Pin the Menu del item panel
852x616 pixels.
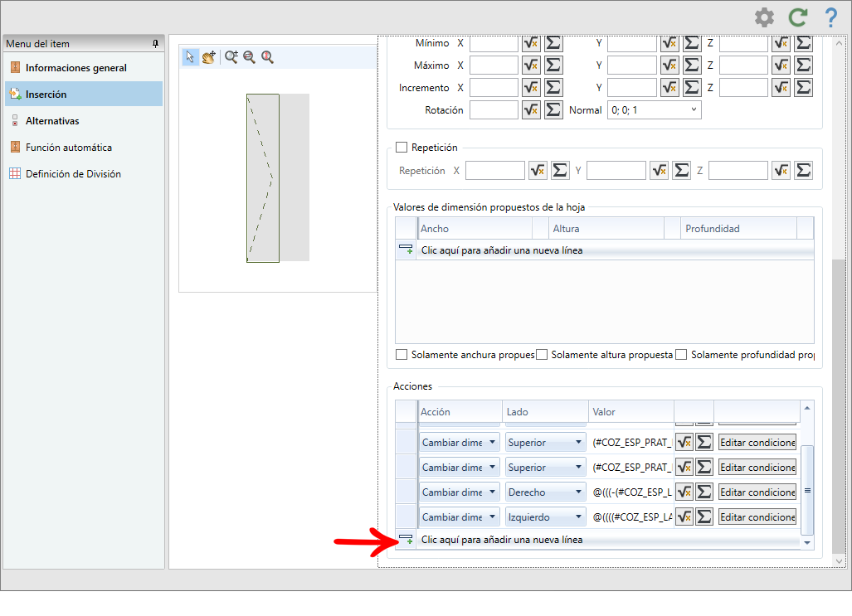[155, 43]
